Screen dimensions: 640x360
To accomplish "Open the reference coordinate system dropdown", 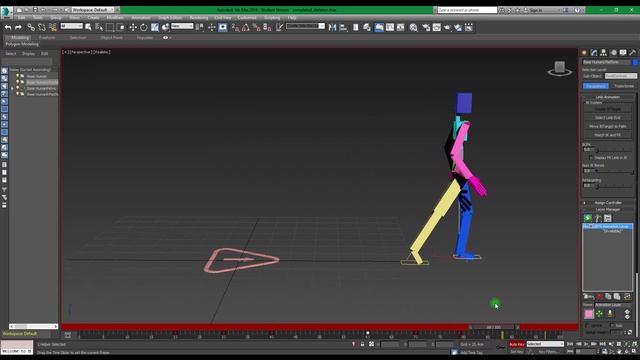I will click(182, 26).
